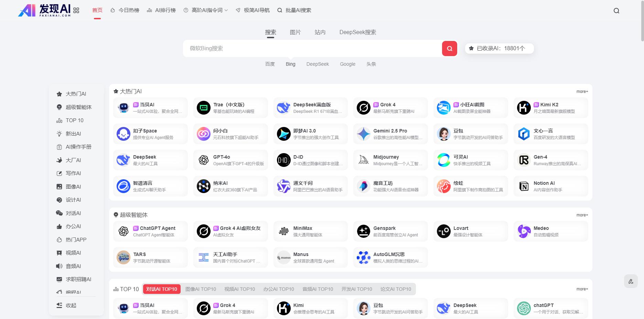This screenshot has width=644, height=319.
Task: Open the Trae (中文版) app icon
Action: [204, 108]
